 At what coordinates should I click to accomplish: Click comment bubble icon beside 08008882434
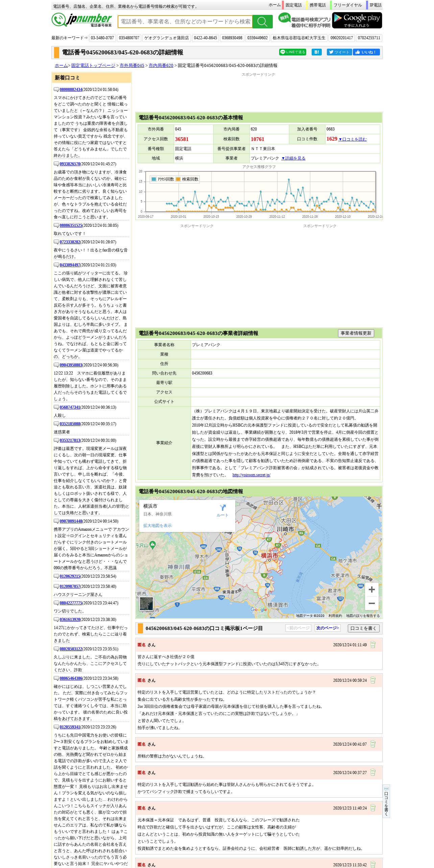click(56, 90)
